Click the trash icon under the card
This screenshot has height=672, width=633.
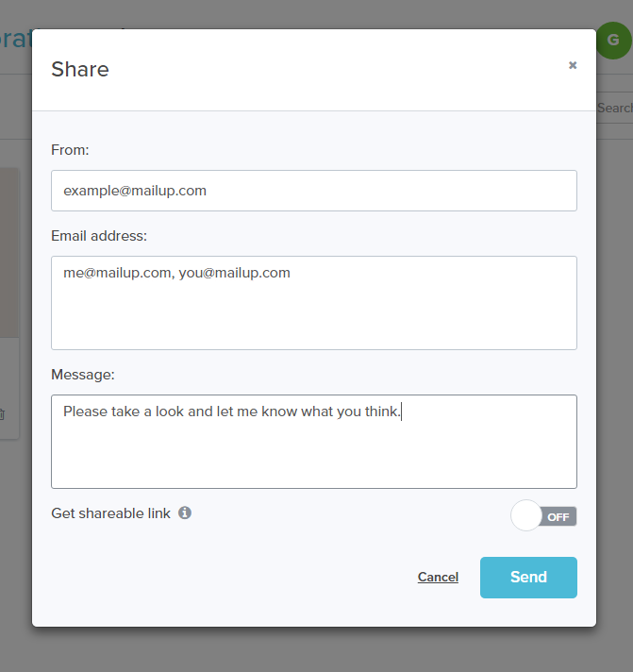3,413
